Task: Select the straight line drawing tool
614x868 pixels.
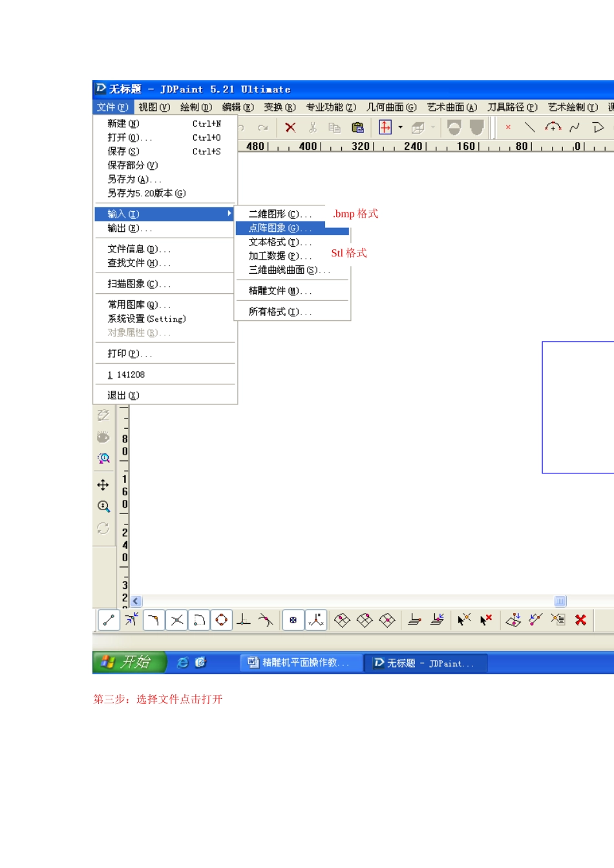Action: [530, 127]
